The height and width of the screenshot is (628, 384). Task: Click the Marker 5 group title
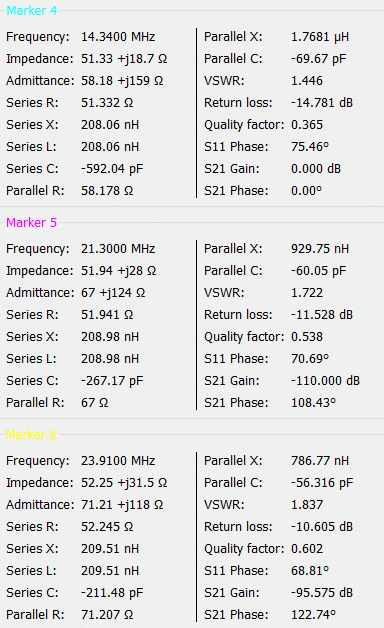tap(32, 222)
